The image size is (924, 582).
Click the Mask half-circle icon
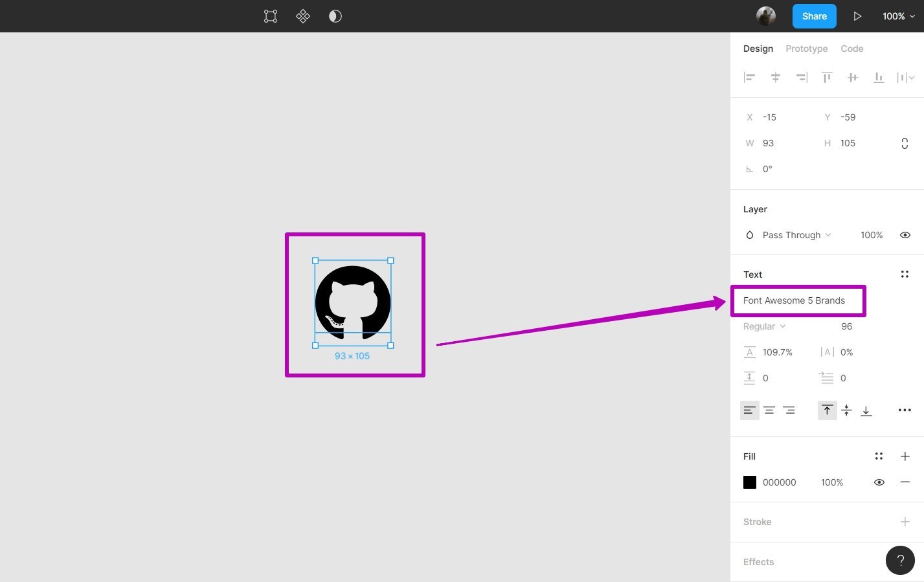(x=335, y=16)
